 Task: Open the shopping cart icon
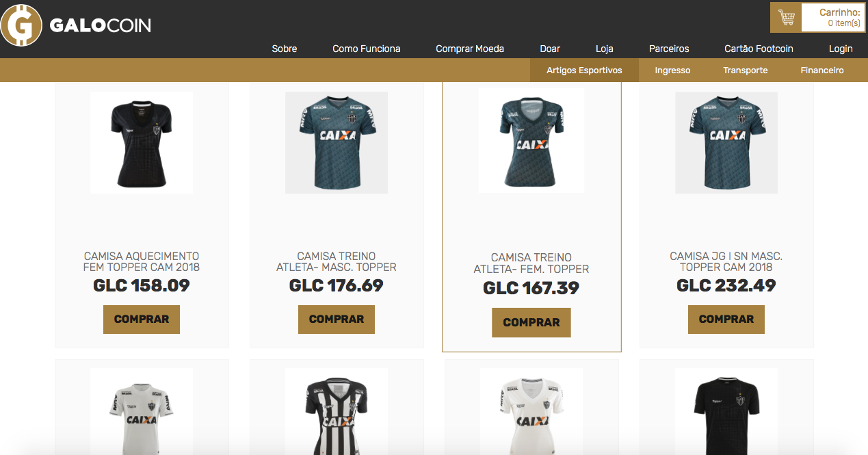click(787, 17)
